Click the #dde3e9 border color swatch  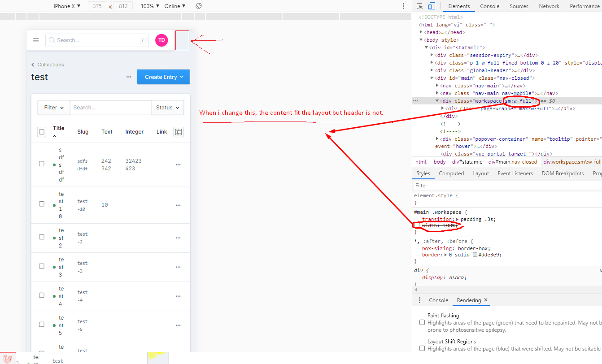click(475, 255)
